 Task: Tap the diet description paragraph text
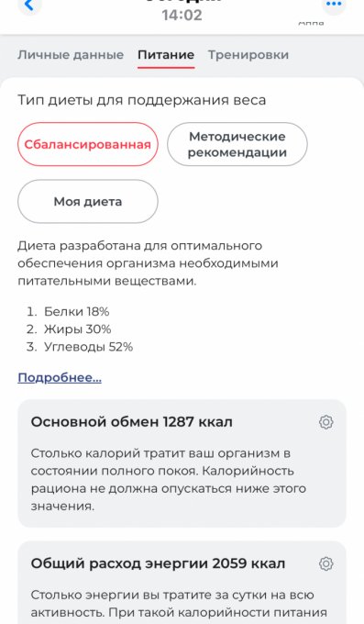(x=148, y=263)
